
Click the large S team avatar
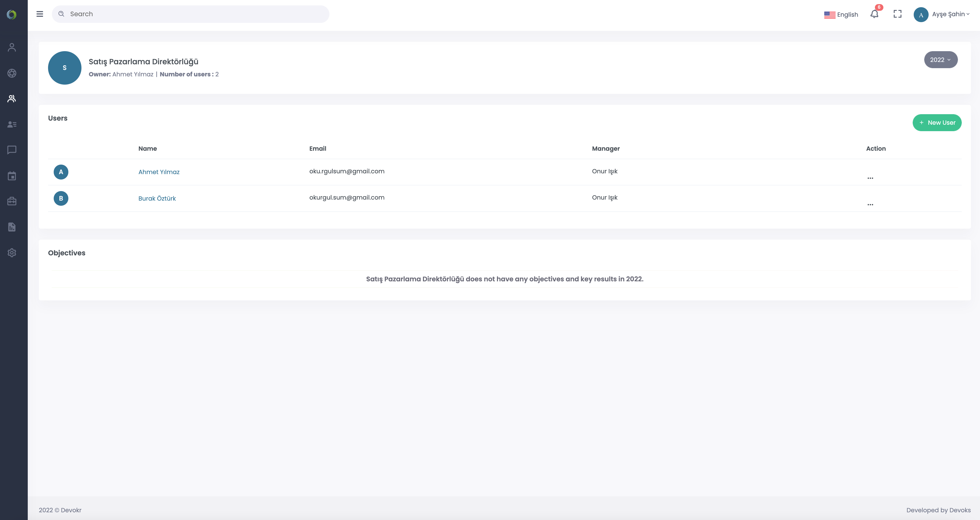tap(65, 68)
